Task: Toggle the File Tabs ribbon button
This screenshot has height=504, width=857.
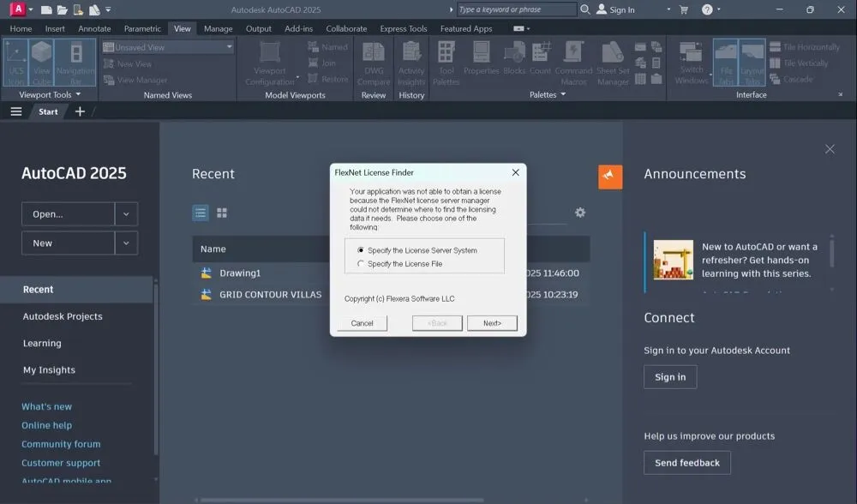Action: (726, 63)
